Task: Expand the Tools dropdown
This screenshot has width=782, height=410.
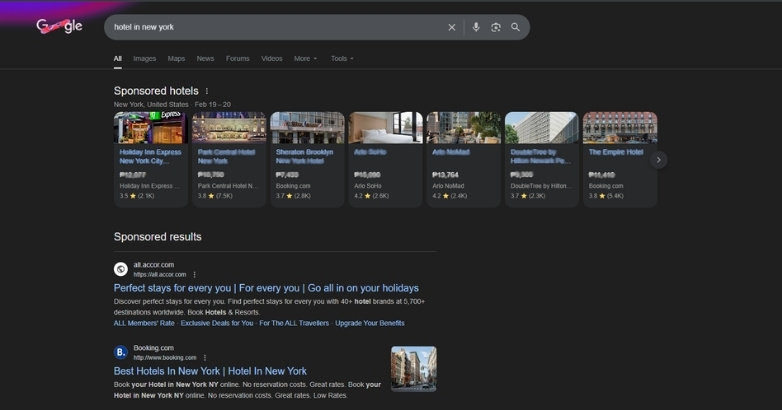Action: tap(342, 58)
